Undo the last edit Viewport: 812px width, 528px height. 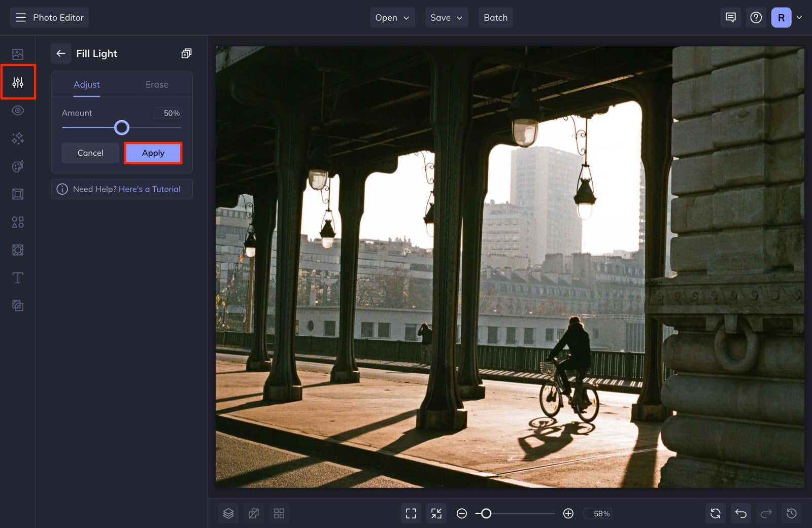741,513
